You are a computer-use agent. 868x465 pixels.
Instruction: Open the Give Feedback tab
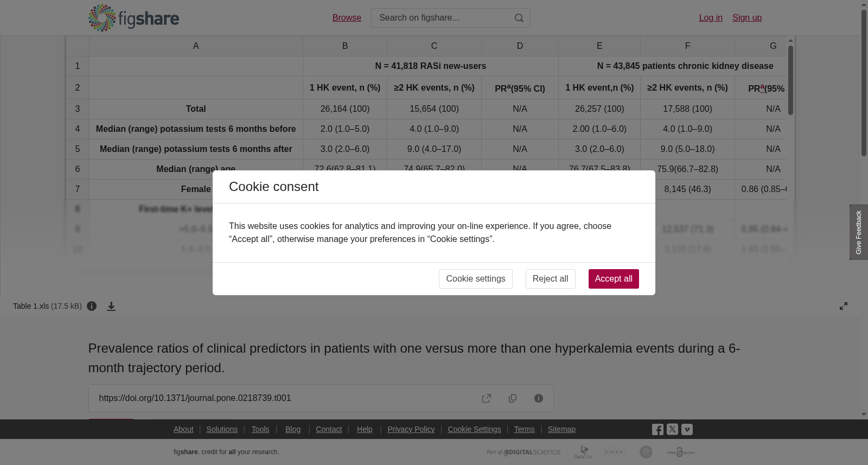[859, 232]
